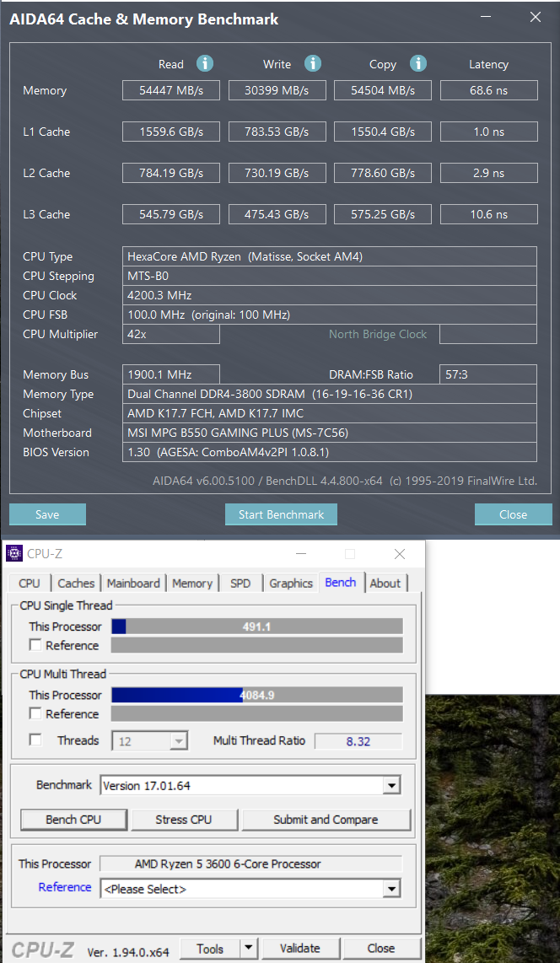Minimize the AIDA64 benchmark window
The height and width of the screenshot is (963, 560).
click(486, 18)
